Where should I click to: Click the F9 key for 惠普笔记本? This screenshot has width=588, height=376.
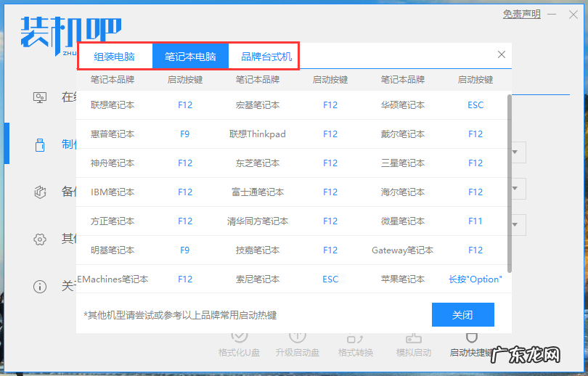point(185,134)
